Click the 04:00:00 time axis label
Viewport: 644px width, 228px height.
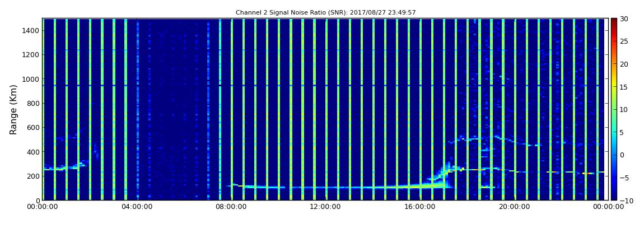[x=137, y=207]
